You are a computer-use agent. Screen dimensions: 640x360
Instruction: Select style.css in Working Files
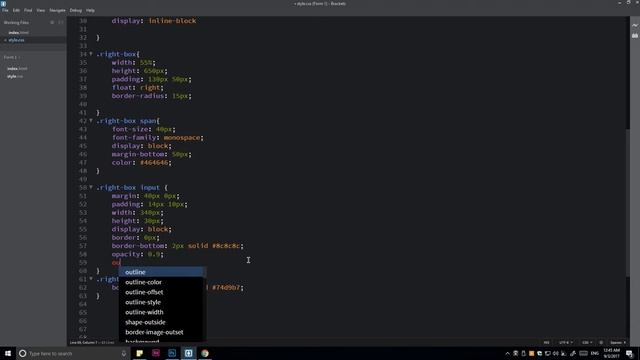[16, 40]
